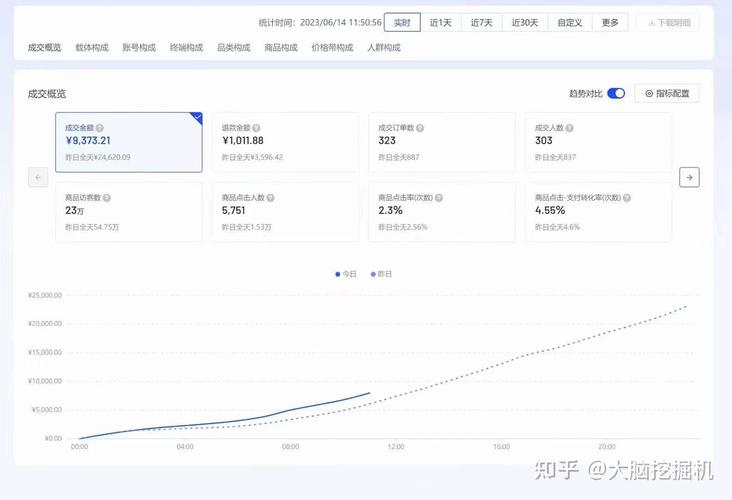
Task: Open the 终端构成 tab
Action: (186, 48)
